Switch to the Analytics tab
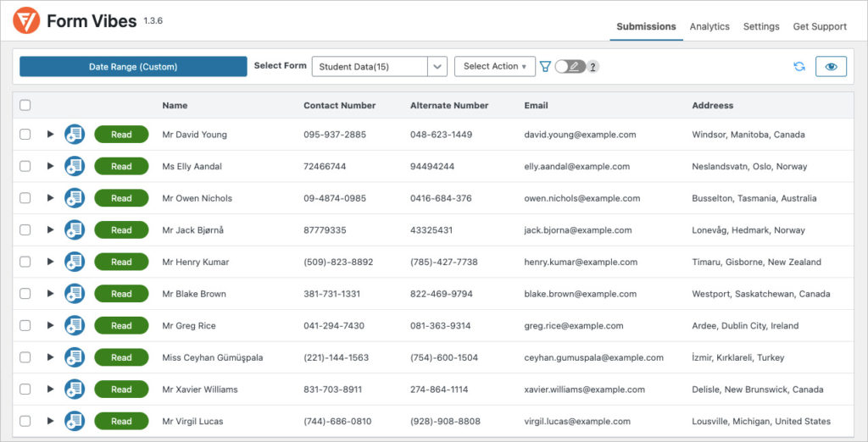868x442 pixels. click(709, 26)
